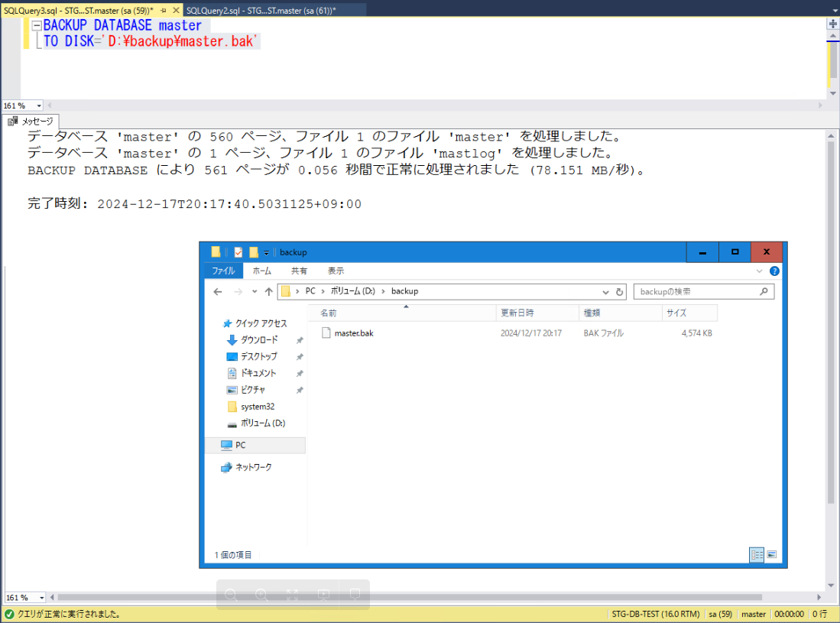The width and height of the screenshot is (840, 623).
Task: Click ボリューム (D:) in address breadcrumb
Action: [x=352, y=291]
